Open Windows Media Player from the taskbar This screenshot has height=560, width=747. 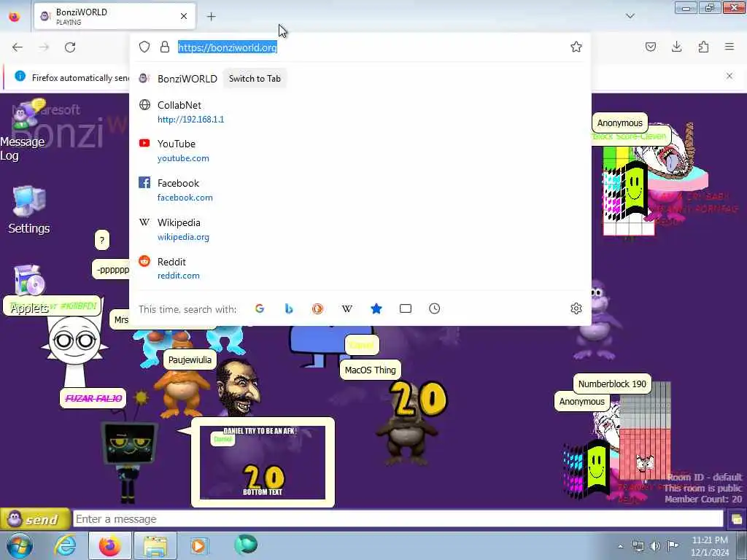click(198, 545)
